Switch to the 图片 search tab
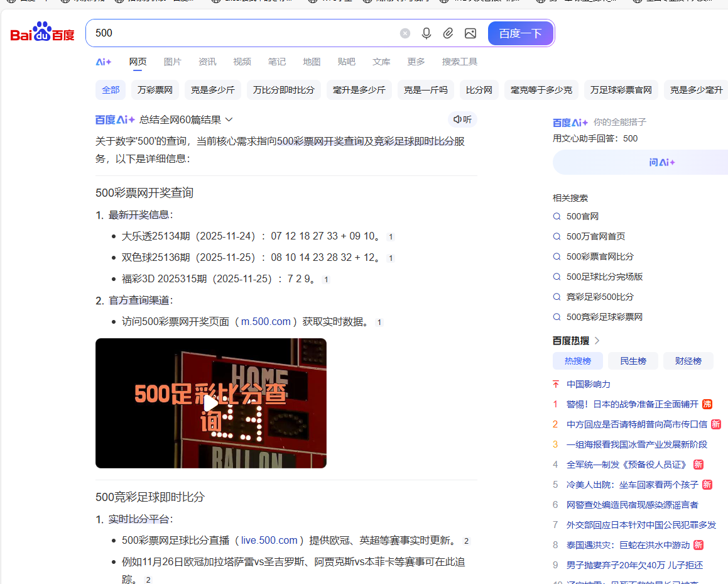Screen dimensions: 728x584 [172, 61]
